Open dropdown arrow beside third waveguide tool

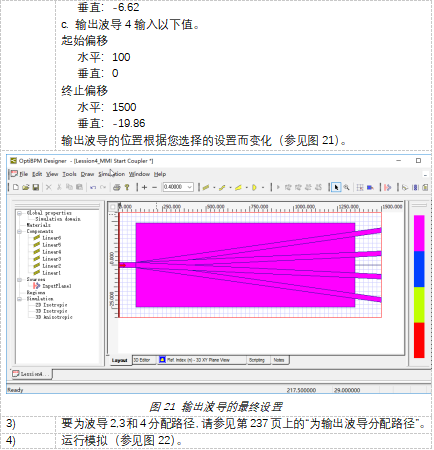pyautogui.click(x=246, y=187)
